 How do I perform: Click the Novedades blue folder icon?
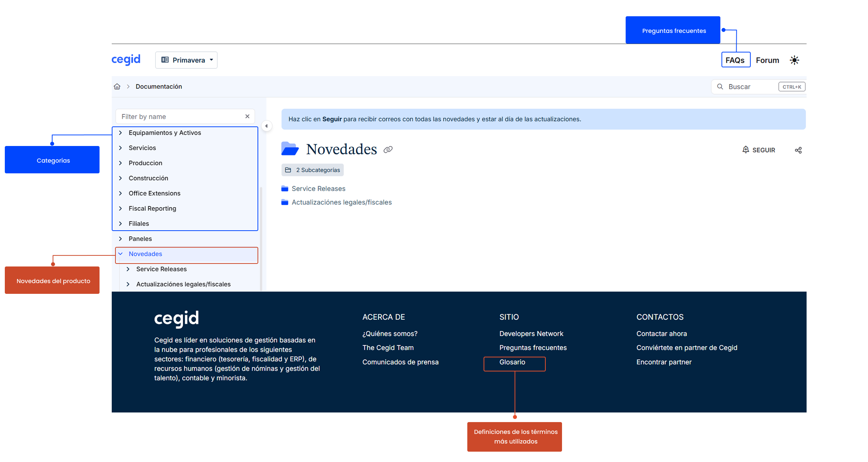290,149
